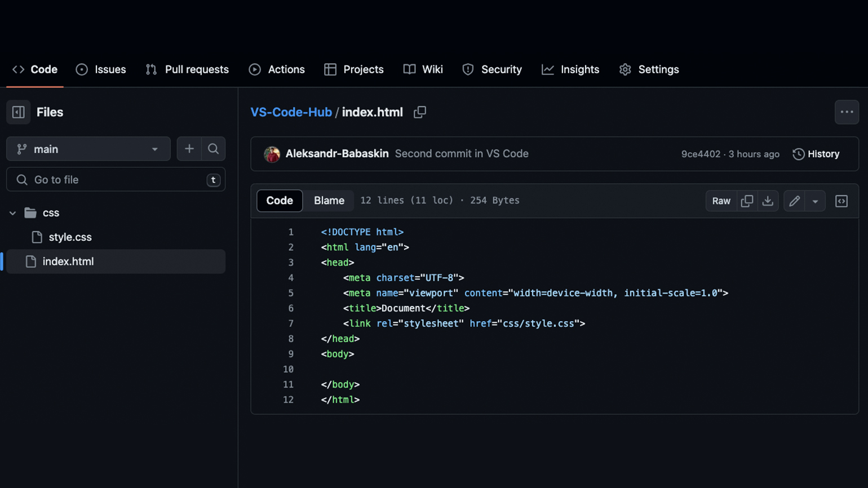Click line number 1 in code
Viewport: 868px width, 488px height.
pyautogui.click(x=291, y=232)
